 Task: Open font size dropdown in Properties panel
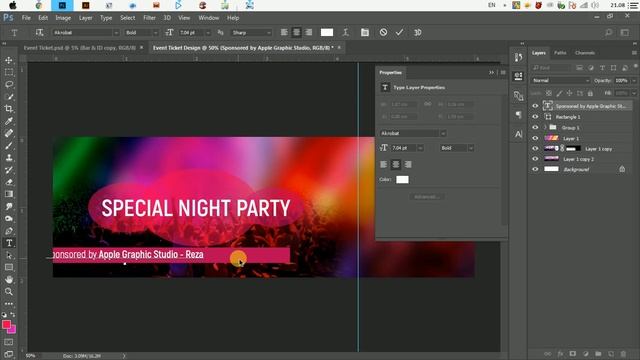coord(420,148)
